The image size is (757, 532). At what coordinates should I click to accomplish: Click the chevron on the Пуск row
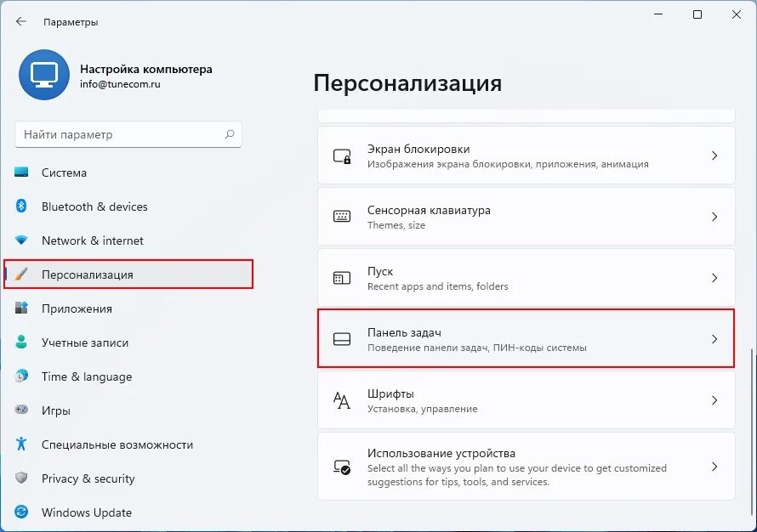[x=714, y=278]
